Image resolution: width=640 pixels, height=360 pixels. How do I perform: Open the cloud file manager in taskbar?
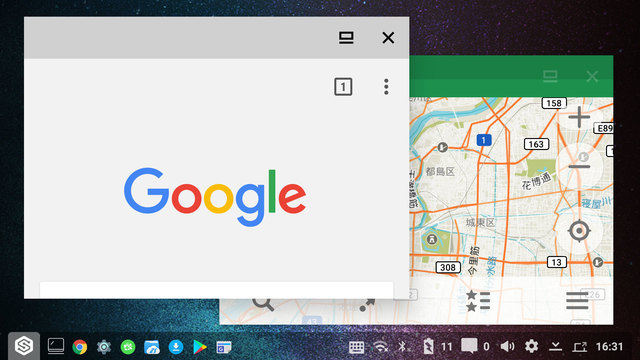pos(152,347)
